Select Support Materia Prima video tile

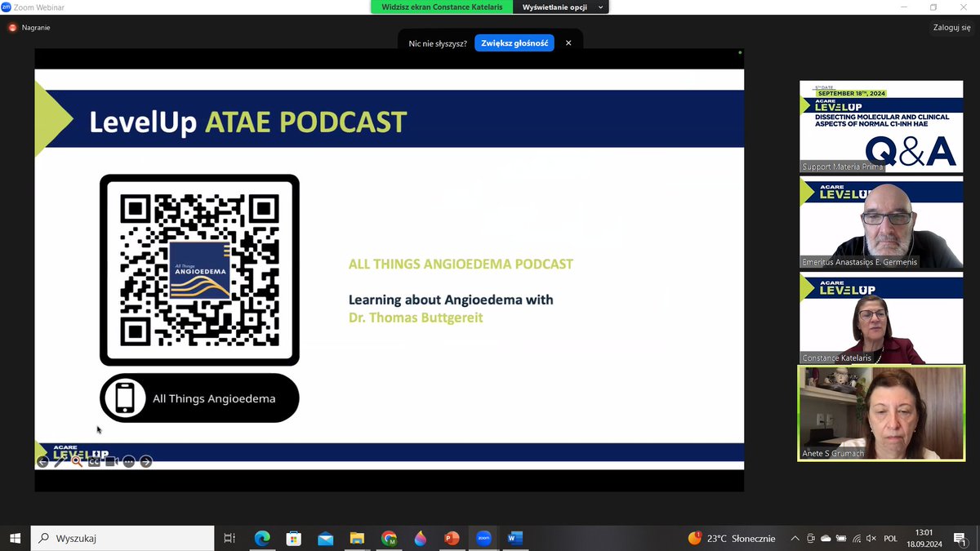(x=881, y=127)
